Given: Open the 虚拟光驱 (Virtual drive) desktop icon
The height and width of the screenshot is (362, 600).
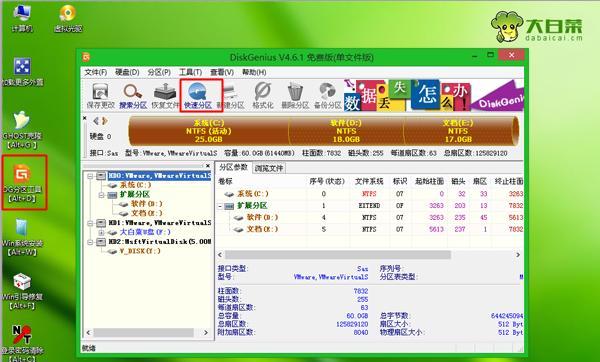Looking at the screenshot, I should (68, 18).
